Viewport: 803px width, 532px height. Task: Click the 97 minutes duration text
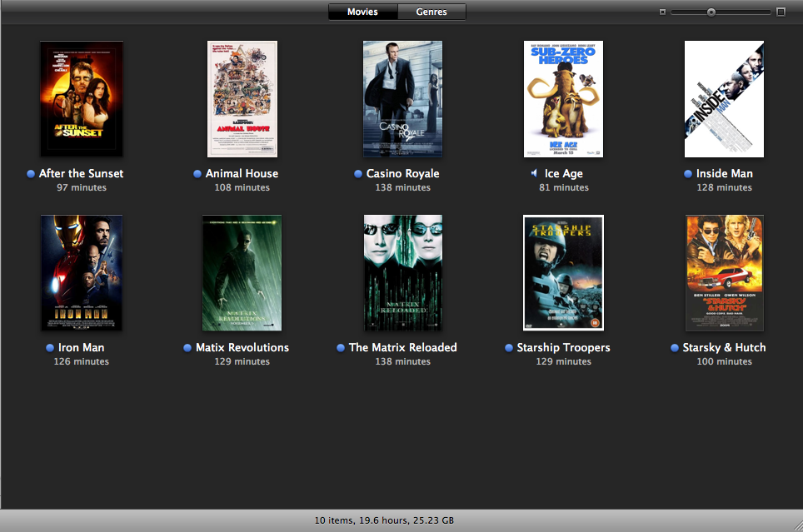click(x=82, y=187)
